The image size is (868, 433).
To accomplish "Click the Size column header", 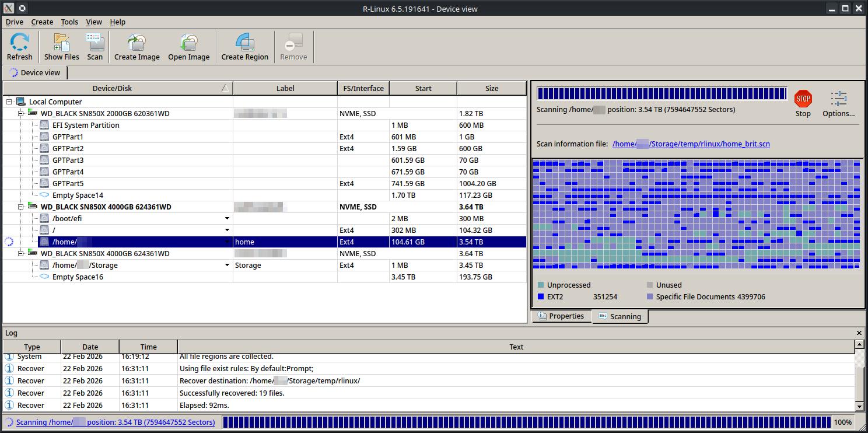I will (x=492, y=88).
